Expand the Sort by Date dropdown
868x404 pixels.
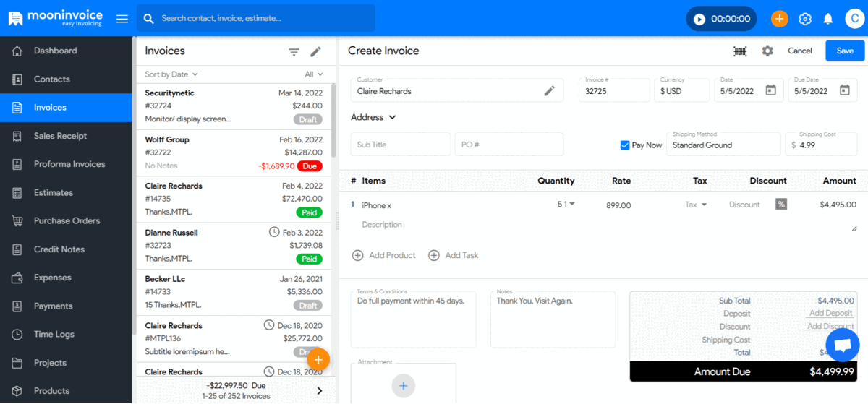(171, 74)
